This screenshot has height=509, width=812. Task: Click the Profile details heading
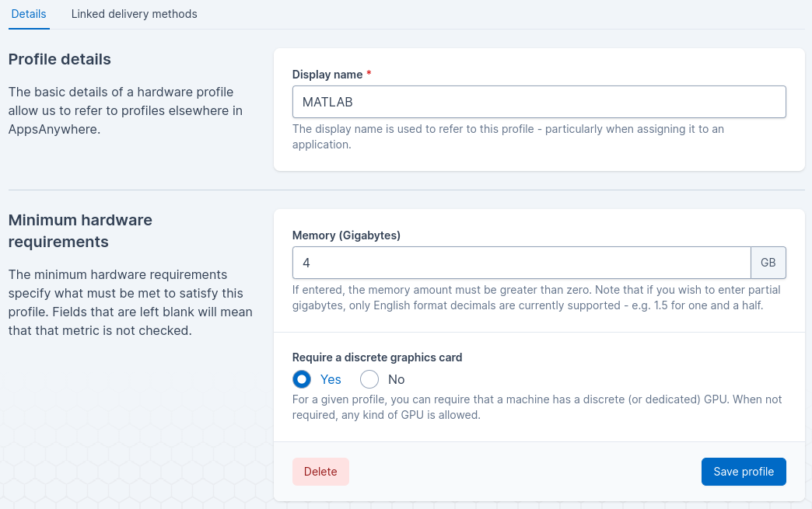[60, 60]
